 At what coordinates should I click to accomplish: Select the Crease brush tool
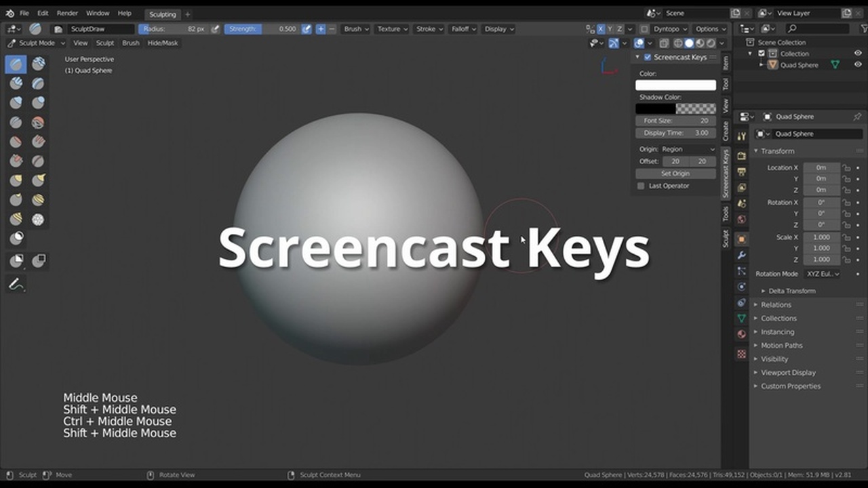click(x=16, y=123)
